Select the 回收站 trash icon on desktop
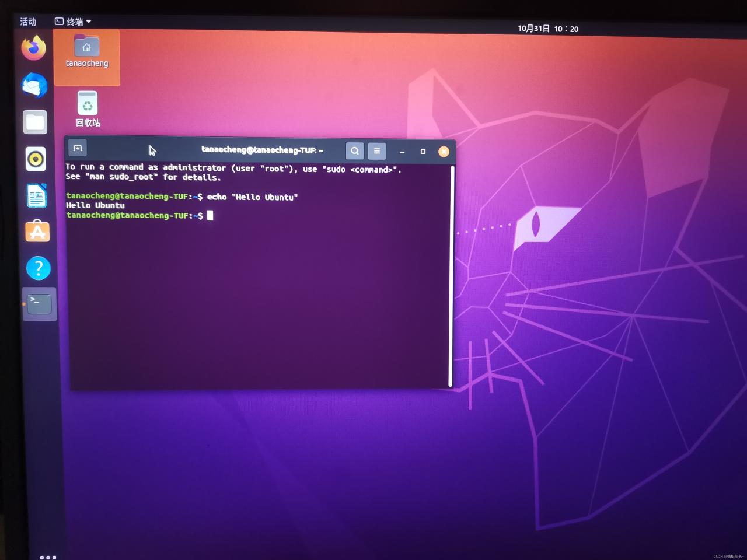The image size is (747, 560). point(88,109)
